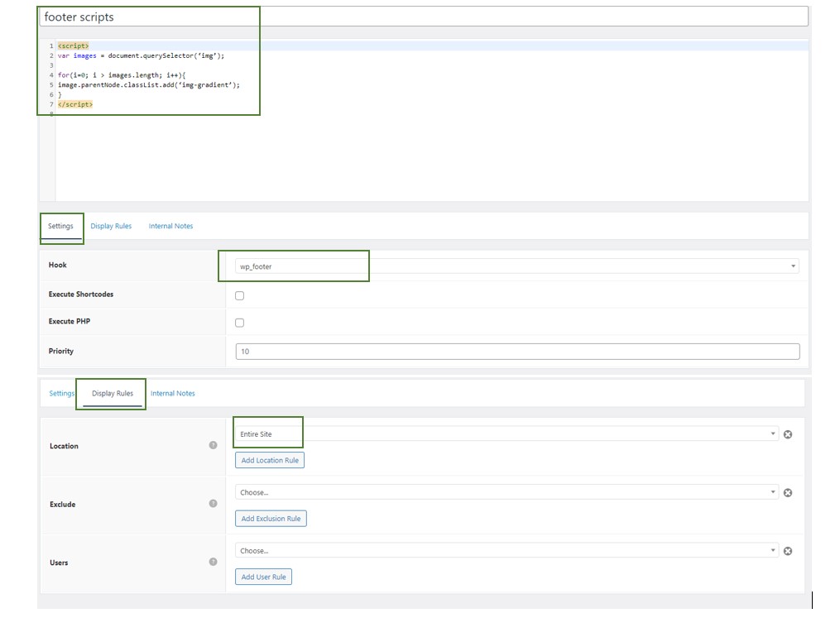The image size is (840, 637).
Task: Click the Priority label
Action: click(61, 351)
